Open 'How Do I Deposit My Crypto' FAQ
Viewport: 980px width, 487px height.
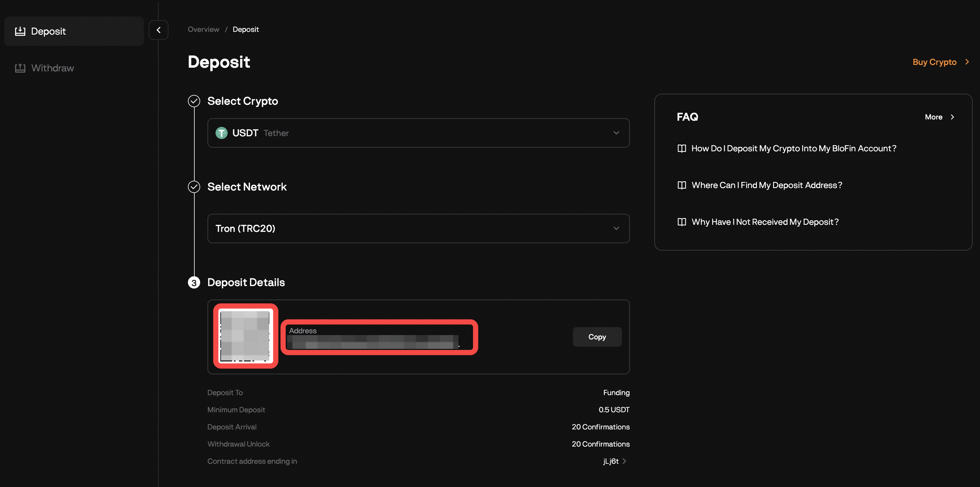[794, 149]
